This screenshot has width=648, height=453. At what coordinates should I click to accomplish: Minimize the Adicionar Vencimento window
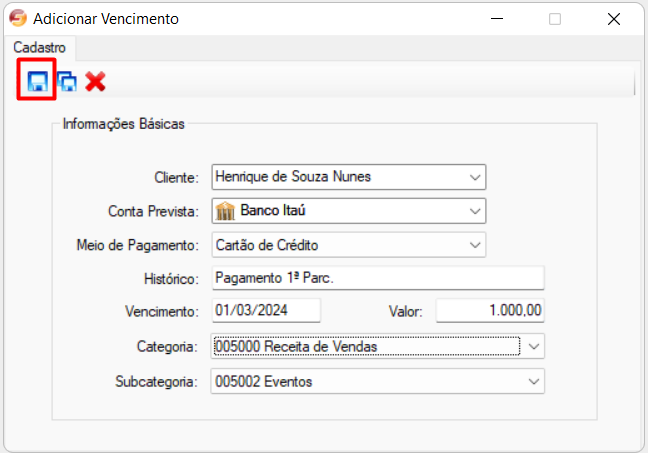pos(496,18)
